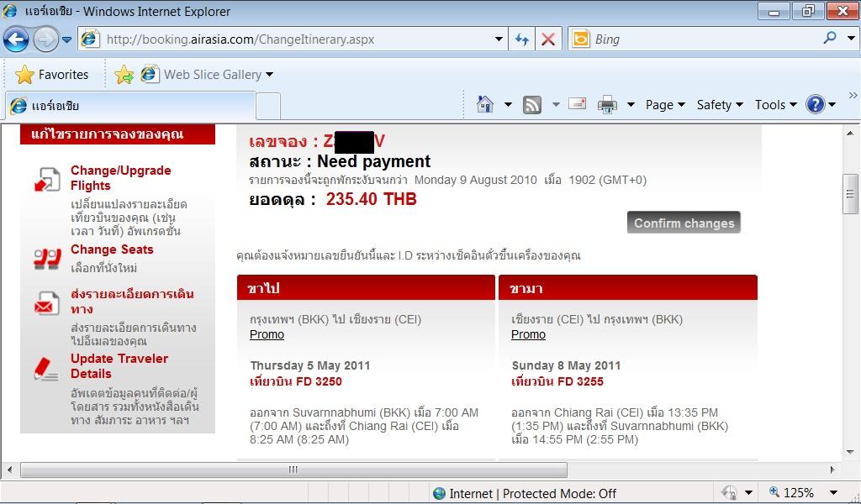Open the search provider dropdown arrow
The image size is (861, 504).
tap(851, 39)
